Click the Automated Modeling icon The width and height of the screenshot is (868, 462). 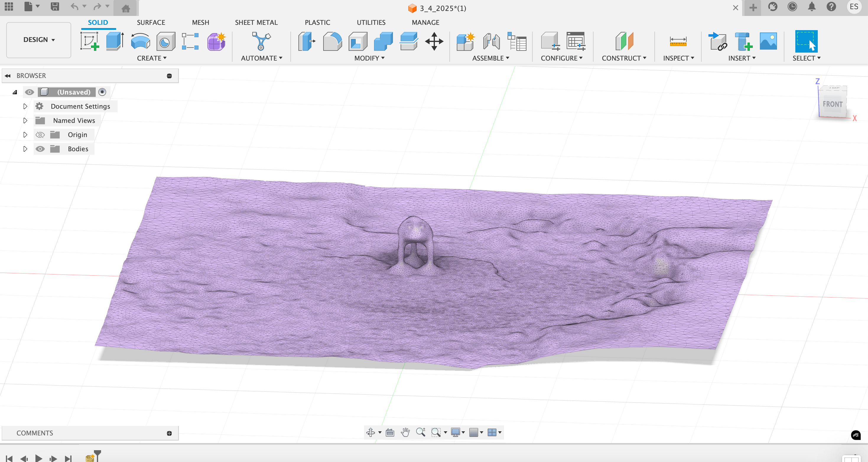[x=261, y=41]
